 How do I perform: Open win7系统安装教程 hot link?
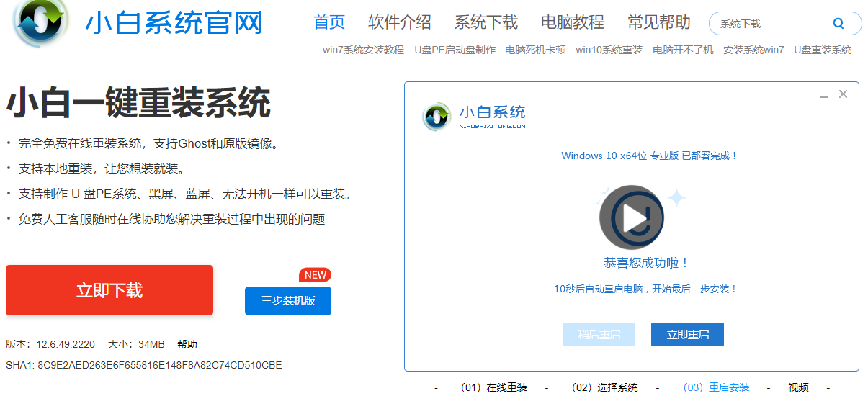click(363, 50)
